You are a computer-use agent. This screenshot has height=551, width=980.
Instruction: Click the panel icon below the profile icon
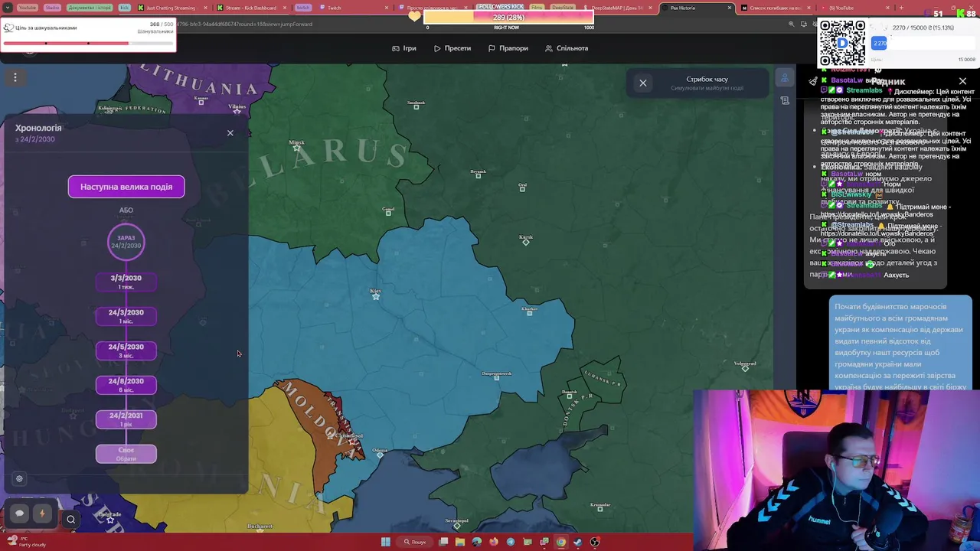pyautogui.click(x=785, y=100)
